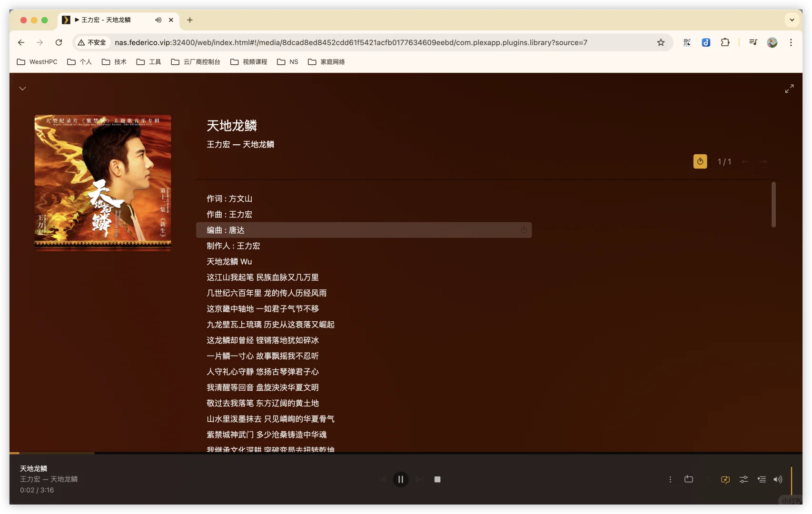Open the browser menu with three dots

tap(791, 42)
